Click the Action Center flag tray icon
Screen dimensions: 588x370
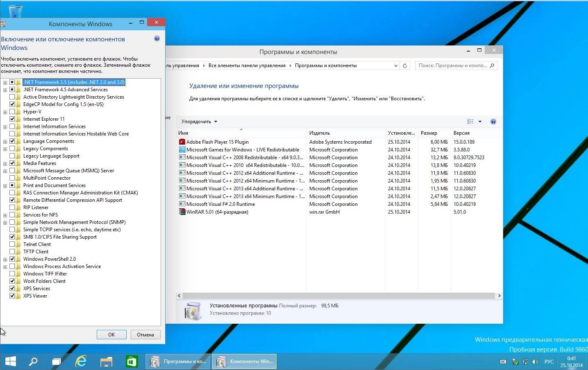click(515, 362)
